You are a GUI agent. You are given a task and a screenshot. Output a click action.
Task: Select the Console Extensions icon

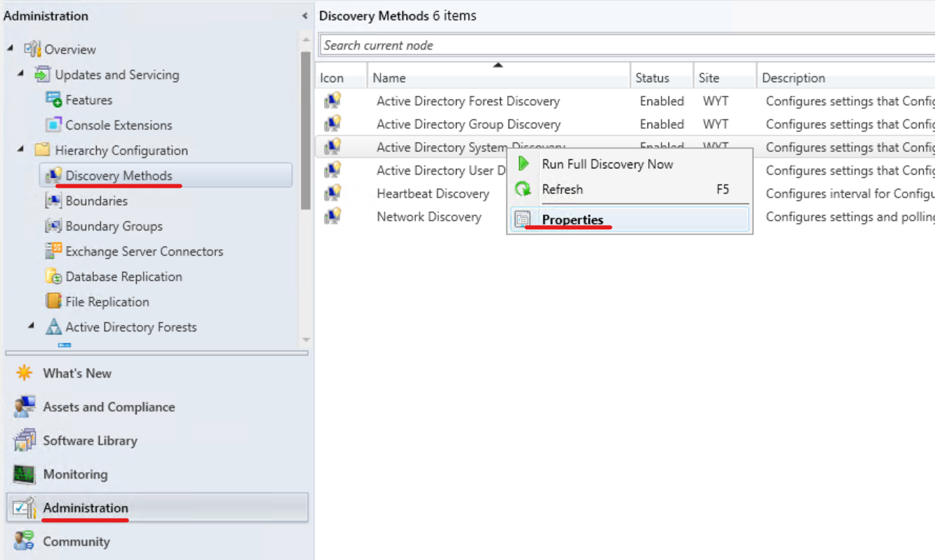tap(53, 125)
